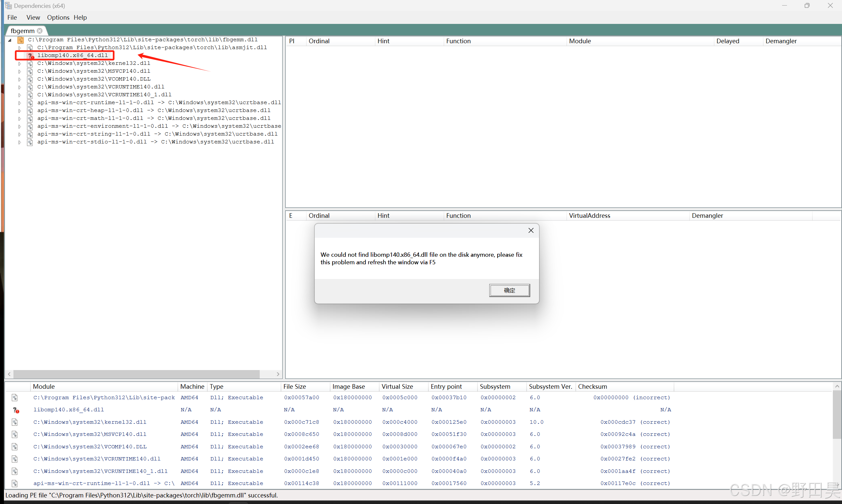Screen dimensions: 842x504
Task: Collapse the fbgemm.dll root tree node
Action: [x=10, y=40]
